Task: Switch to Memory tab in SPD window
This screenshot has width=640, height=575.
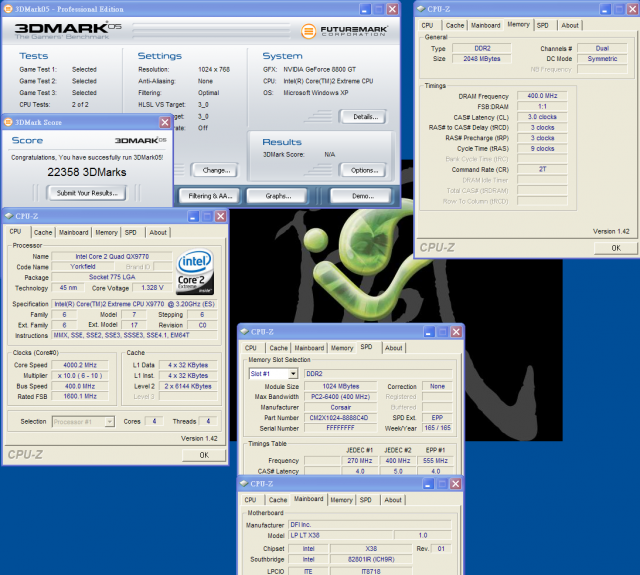Action: click(x=342, y=348)
